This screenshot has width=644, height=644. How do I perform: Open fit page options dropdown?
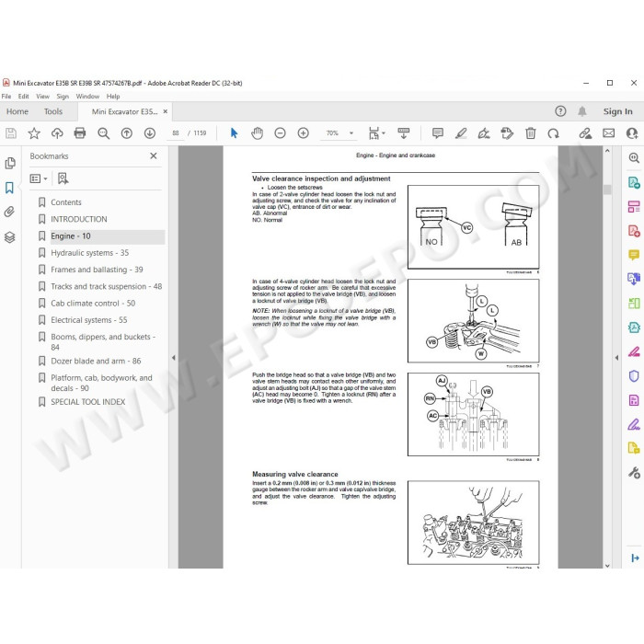[376, 133]
